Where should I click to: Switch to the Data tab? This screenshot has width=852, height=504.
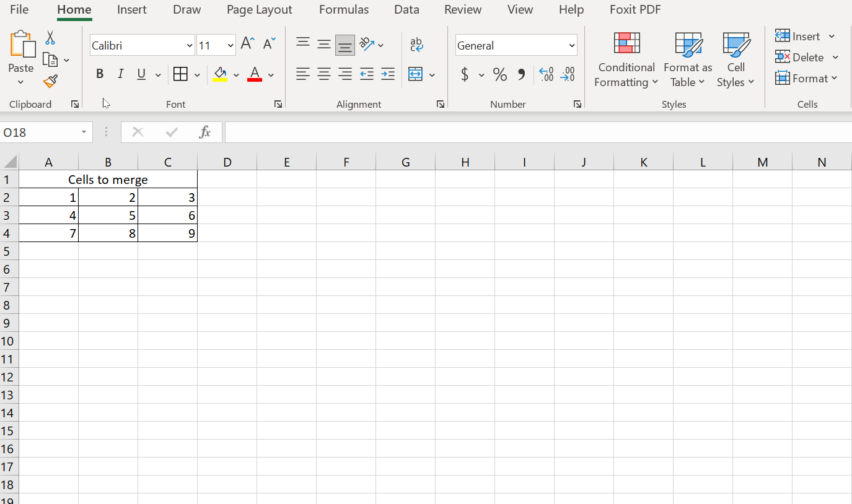coord(406,9)
